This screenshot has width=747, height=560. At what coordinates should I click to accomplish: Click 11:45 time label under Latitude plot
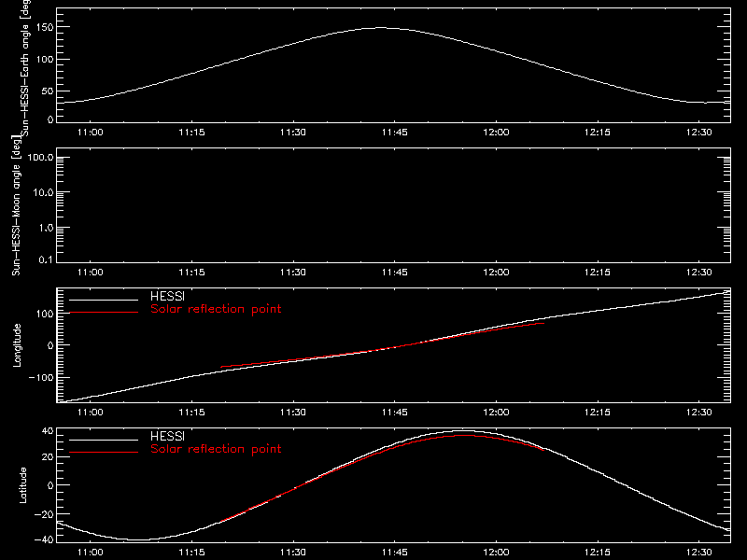pos(394,553)
